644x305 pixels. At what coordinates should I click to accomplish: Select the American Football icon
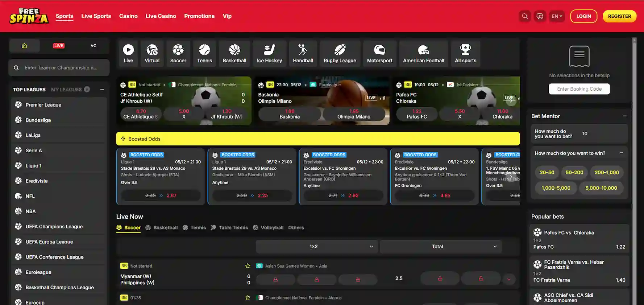coord(423,53)
